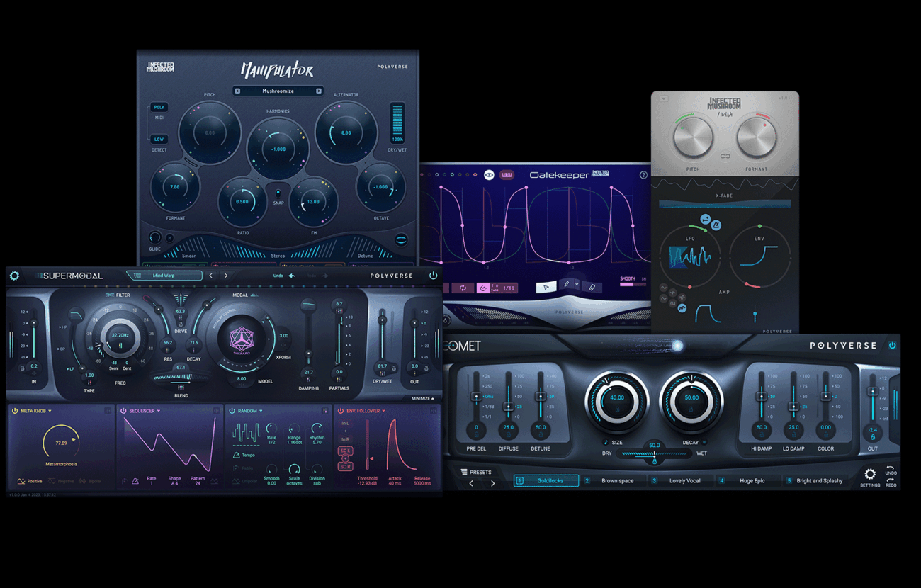Select Gatekeeper pencil draw tool
This screenshot has height=588, width=921.
(566, 285)
